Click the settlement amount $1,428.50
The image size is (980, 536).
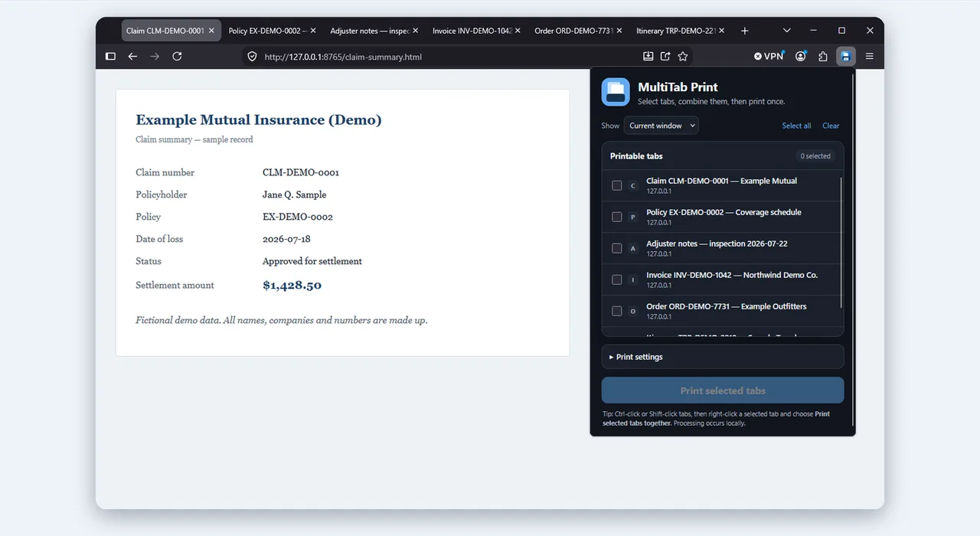292,285
